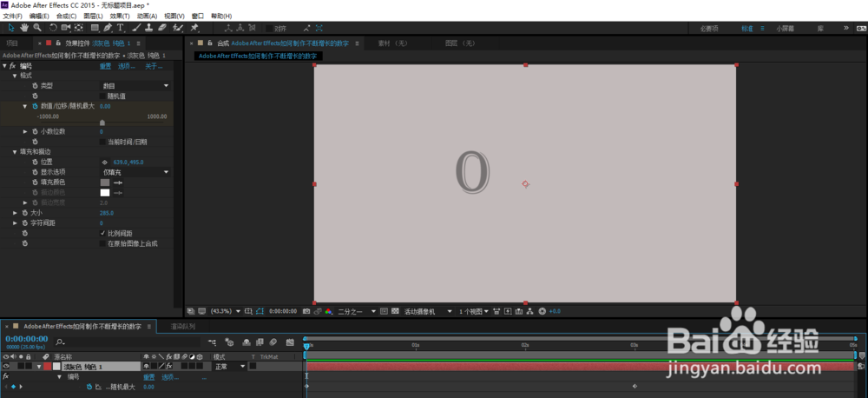This screenshot has height=398, width=868.
Task: Open the 正常 blend mode dropdown
Action: click(x=230, y=367)
